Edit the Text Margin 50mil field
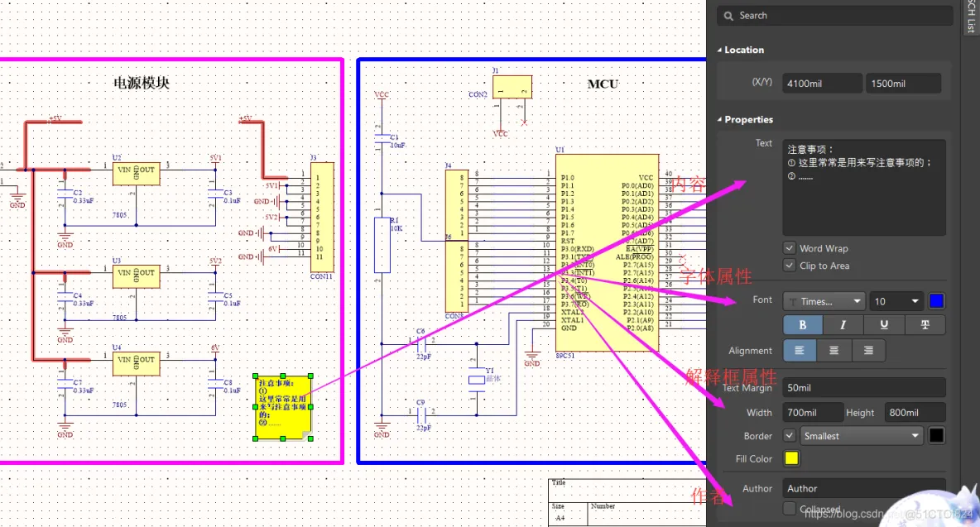This screenshot has height=527, width=980. coord(864,388)
